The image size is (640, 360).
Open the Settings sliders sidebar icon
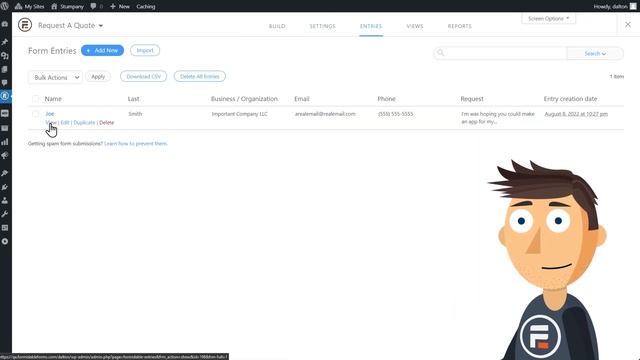click(x=5, y=228)
